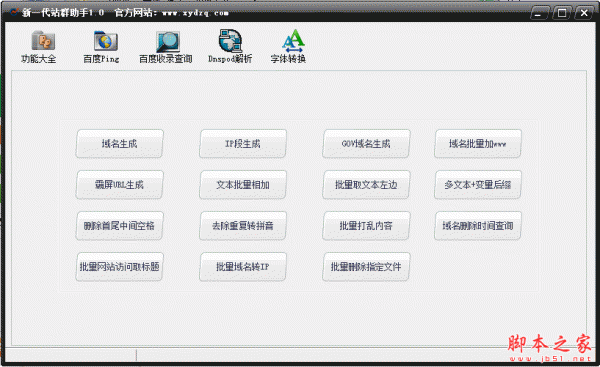This screenshot has width=600, height=367.
Task: Click the GOV域名生成 button
Action: (366, 144)
